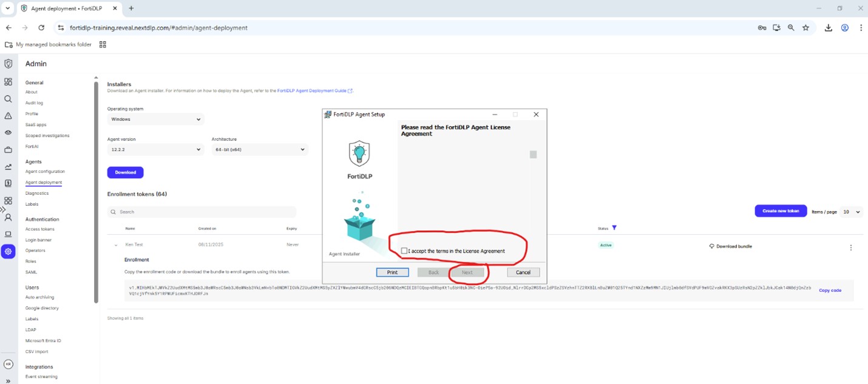Open the Chrome three-dot menu
Viewport: 868px width, 384px height.
click(x=861, y=27)
